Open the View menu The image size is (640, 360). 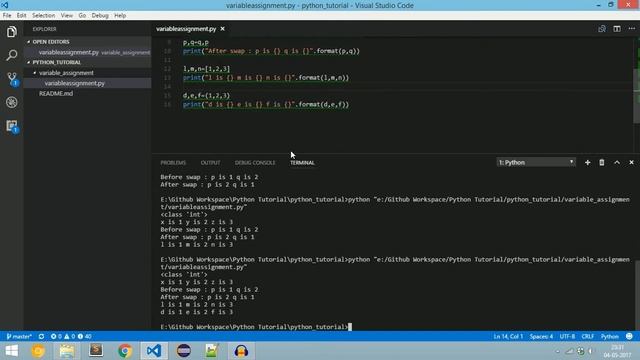[67, 16]
